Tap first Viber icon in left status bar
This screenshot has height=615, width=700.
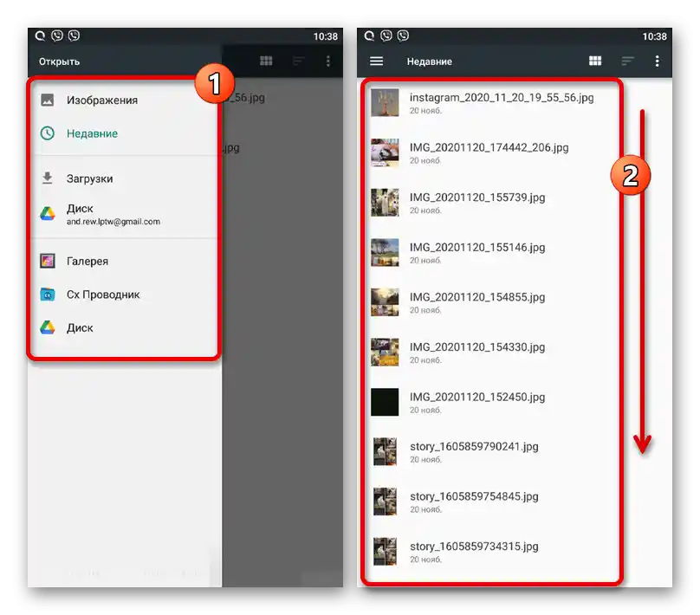coord(57,36)
